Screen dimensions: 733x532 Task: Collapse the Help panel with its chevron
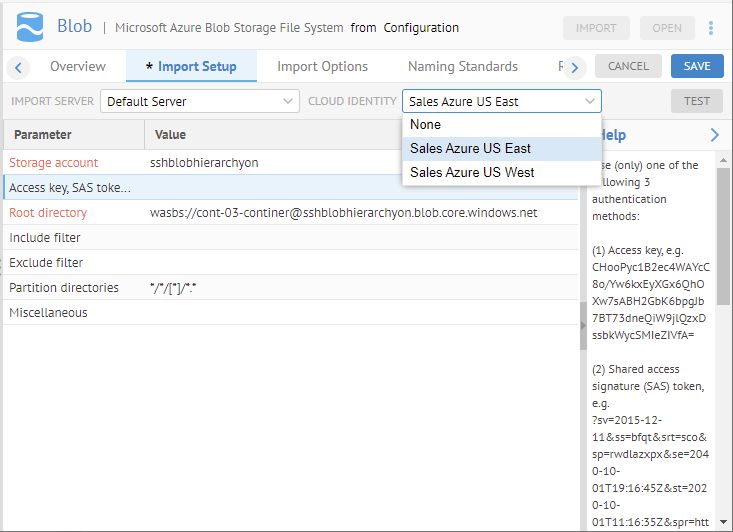coord(714,135)
